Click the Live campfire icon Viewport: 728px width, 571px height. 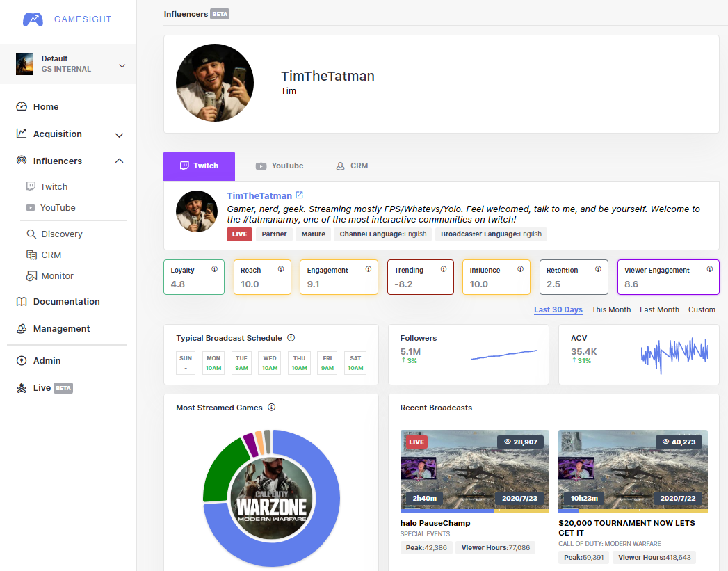22,388
